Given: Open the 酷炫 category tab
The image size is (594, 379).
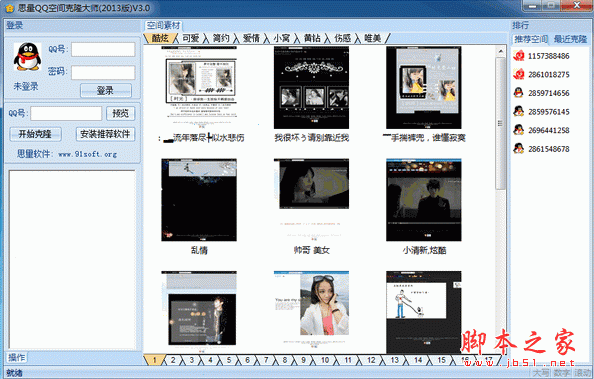Looking at the screenshot, I should click(160, 38).
